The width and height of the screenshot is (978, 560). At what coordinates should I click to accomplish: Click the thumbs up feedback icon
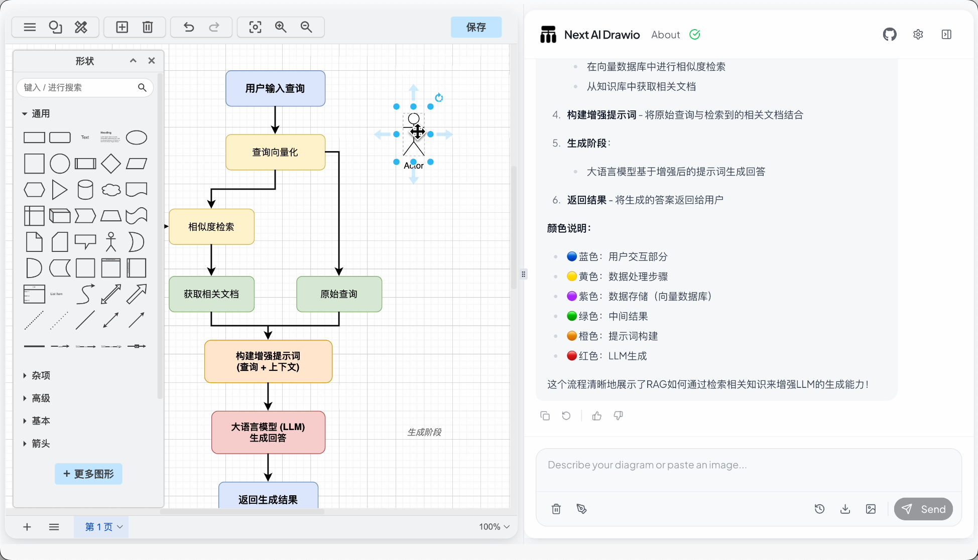pos(597,415)
